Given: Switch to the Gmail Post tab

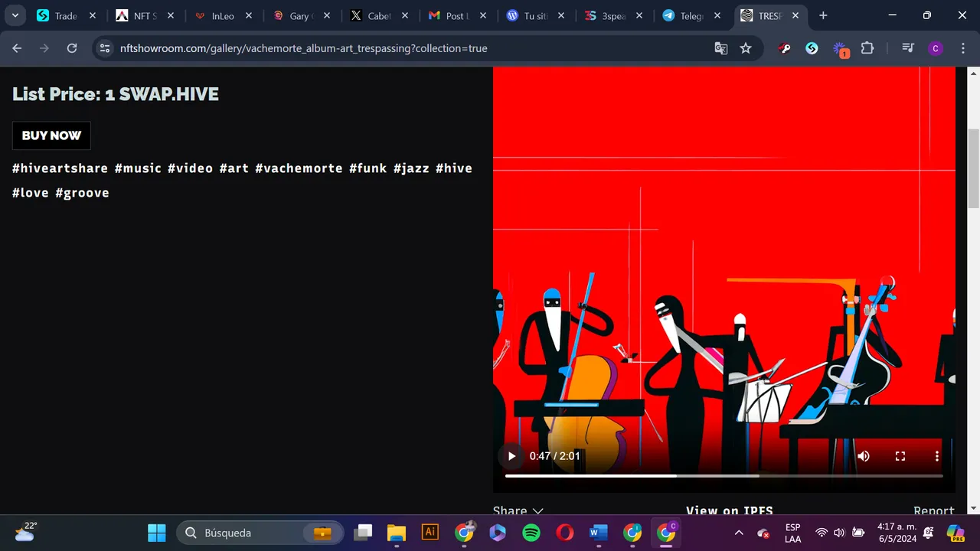Looking at the screenshot, I should click(456, 15).
